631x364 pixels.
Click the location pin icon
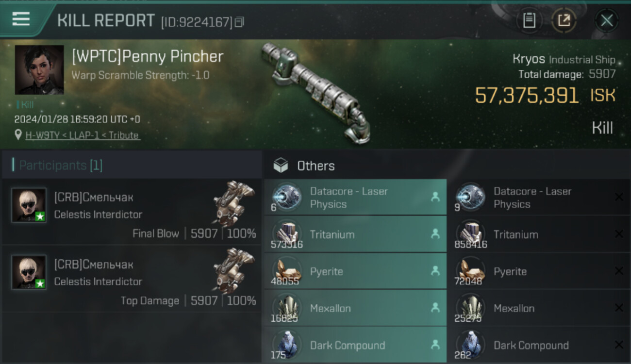click(x=18, y=135)
